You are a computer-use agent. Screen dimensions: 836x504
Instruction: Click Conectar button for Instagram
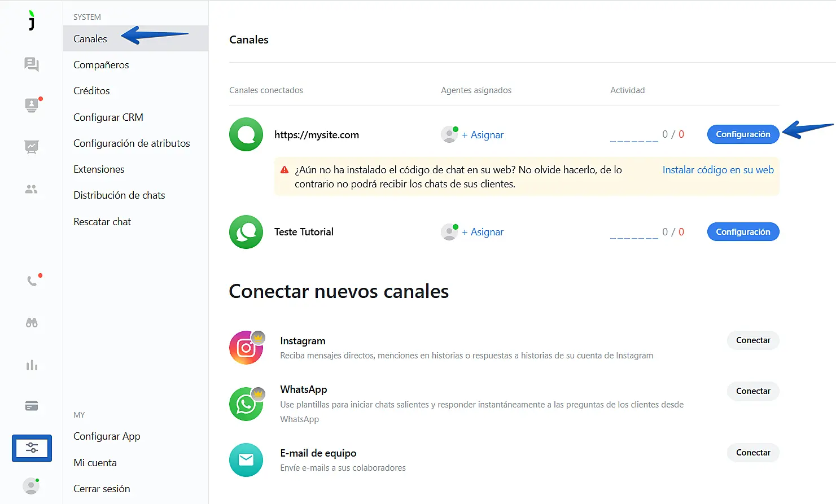pyautogui.click(x=753, y=340)
